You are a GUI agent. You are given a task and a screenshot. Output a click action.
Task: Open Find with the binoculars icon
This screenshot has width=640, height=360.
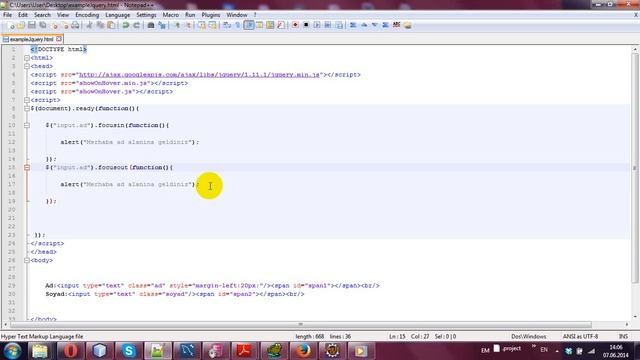[151, 25]
